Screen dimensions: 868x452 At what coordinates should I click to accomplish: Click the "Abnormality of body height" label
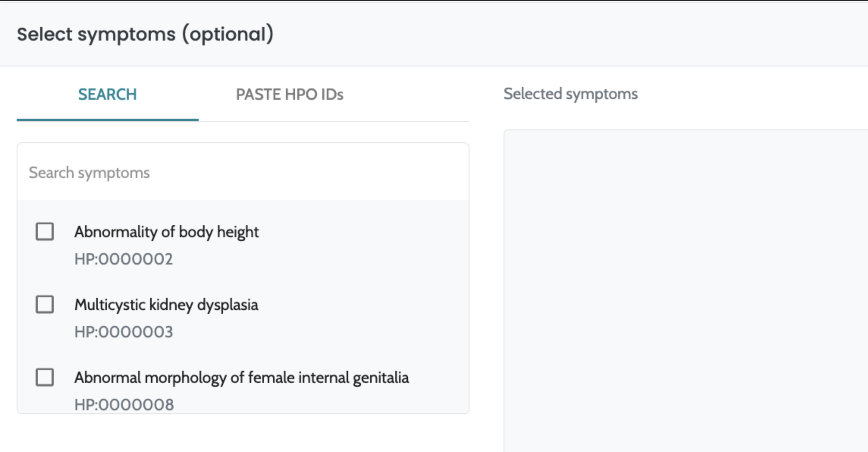coord(166,232)
